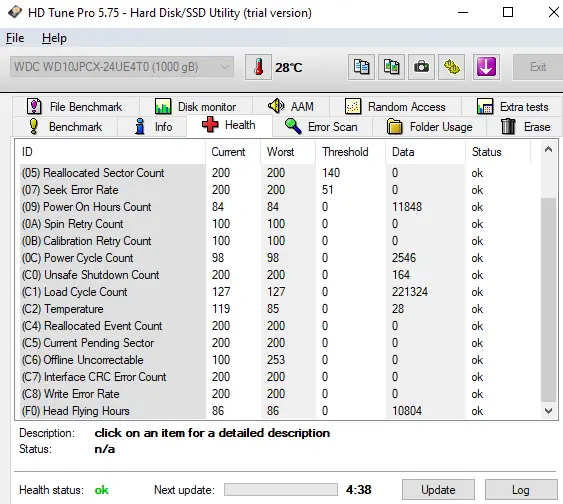Select the Health tab
Screen dimensions: 563x504
point(229,125)
